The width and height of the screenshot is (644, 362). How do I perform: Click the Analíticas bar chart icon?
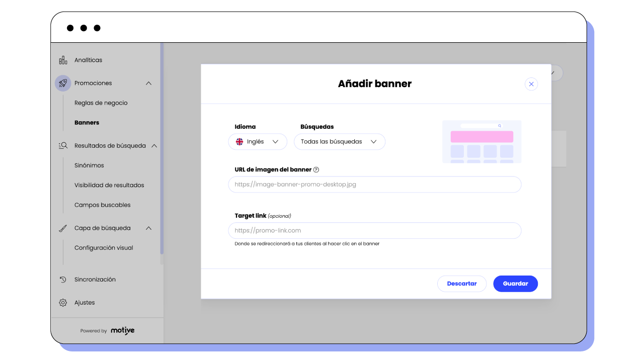pyautogui.click(x=63, y=60)
